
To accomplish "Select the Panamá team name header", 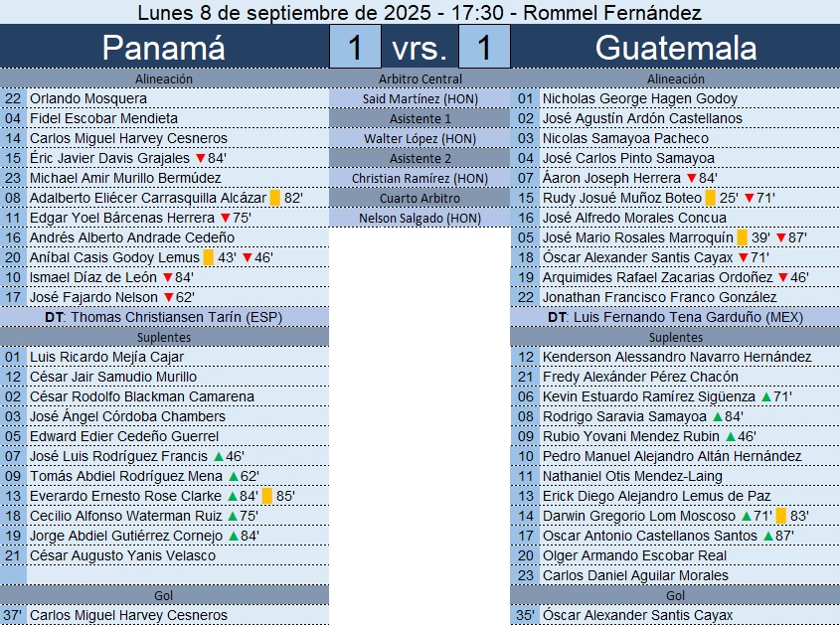I will click(x=164, y=47).
